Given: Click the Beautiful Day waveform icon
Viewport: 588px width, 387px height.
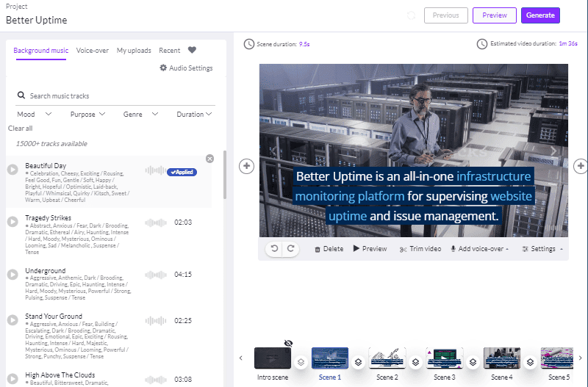Looking at the screenshot, I should pyautogui.click(x=156, y=170).
